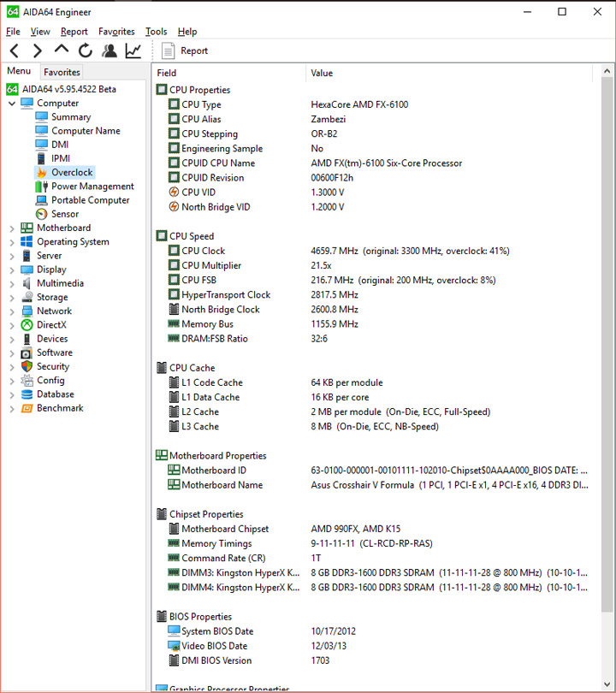This screenshot has width=616, height=693.
Task: Select the System BIOS Date row
Action: [373, 631]
